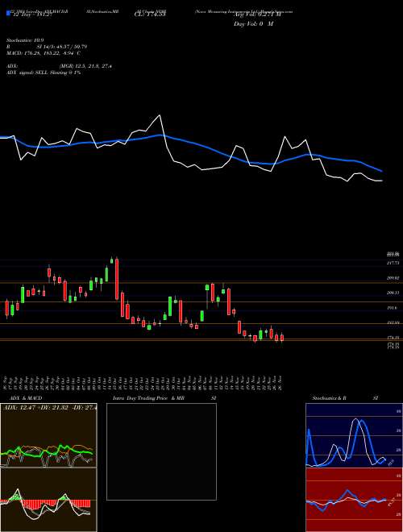Click the CL: 174.53 closing price text
403x532 pixels.
149,15
